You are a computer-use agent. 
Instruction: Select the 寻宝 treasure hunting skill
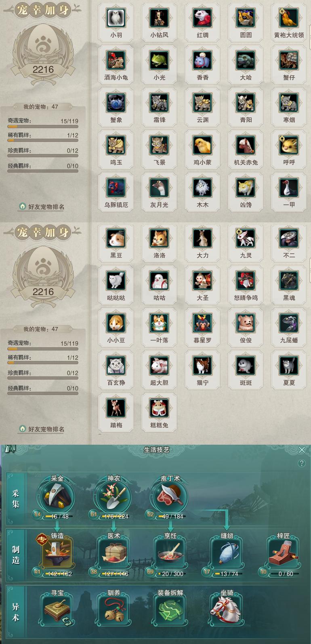[57, 610]
